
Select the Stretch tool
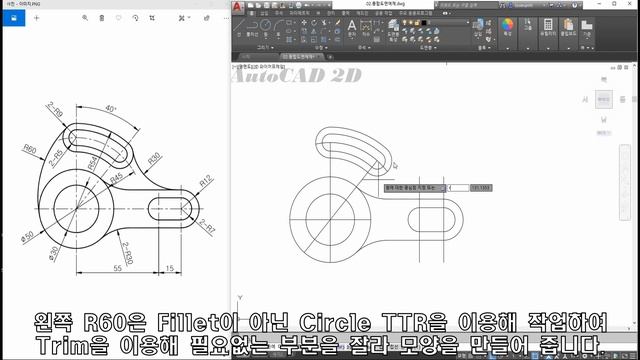coord(304,40)
